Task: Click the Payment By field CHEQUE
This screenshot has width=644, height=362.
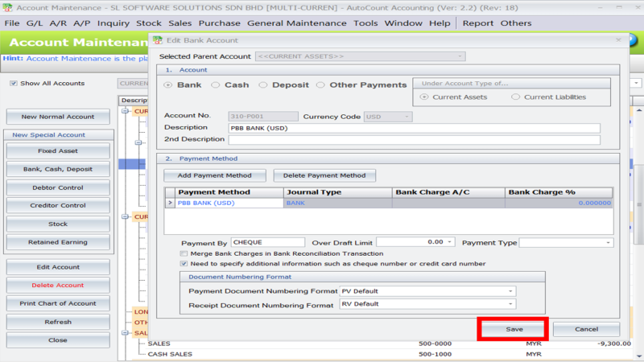Action: pyautogui.click(x=268, y=242)
